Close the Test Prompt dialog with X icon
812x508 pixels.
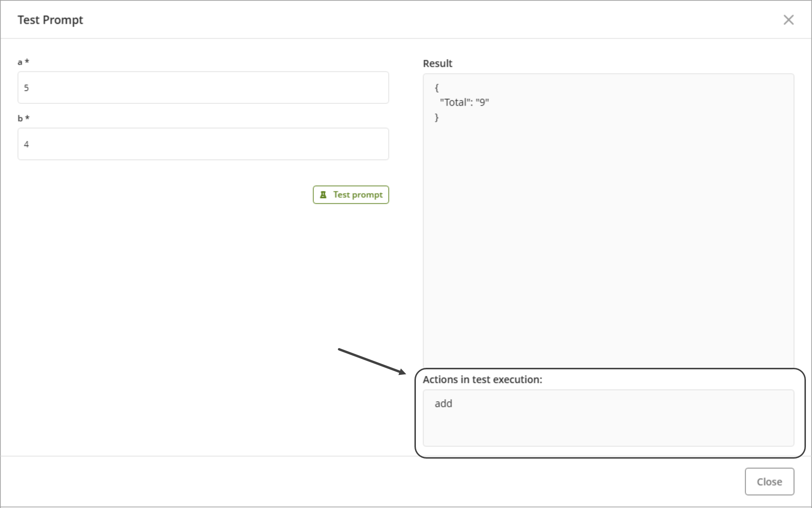(x=788, y=20)
